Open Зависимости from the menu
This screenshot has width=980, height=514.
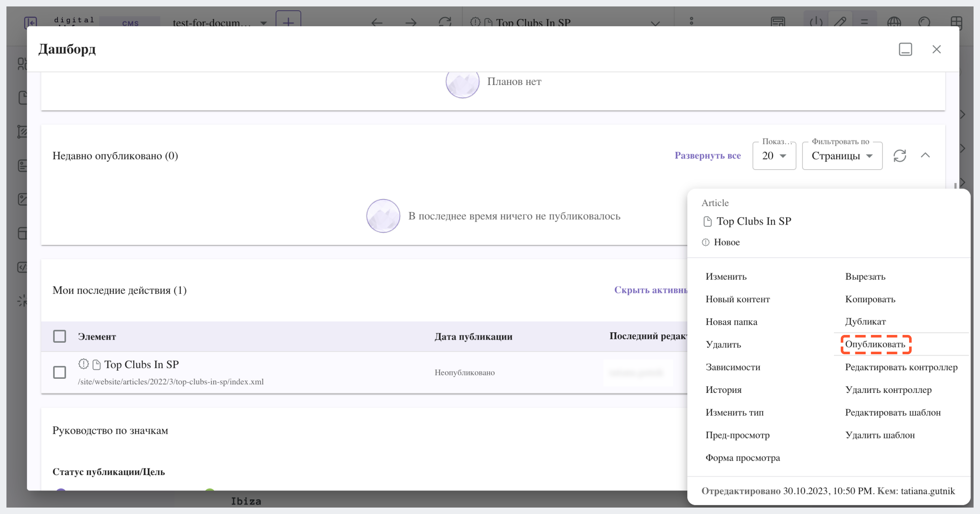click(733, 367)
